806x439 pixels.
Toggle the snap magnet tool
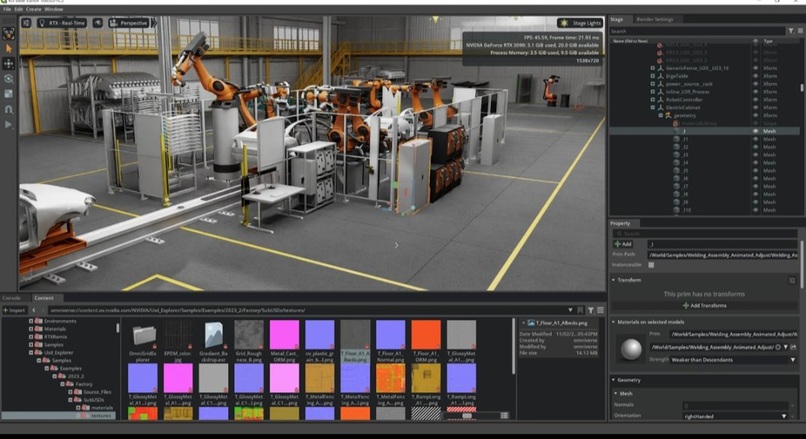click(8, 109)
